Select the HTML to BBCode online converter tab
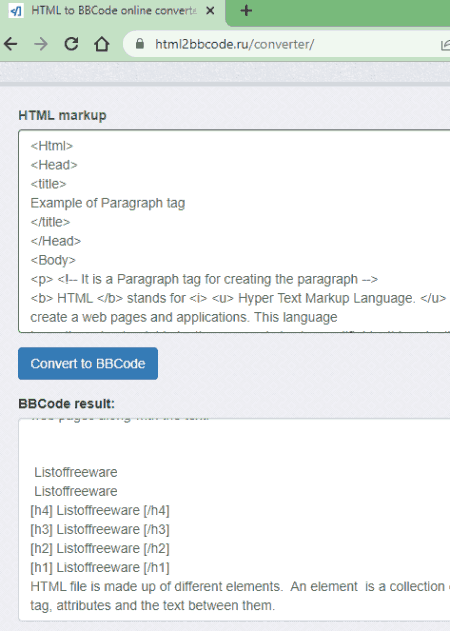450x631 pixels. tap(113, 11)
